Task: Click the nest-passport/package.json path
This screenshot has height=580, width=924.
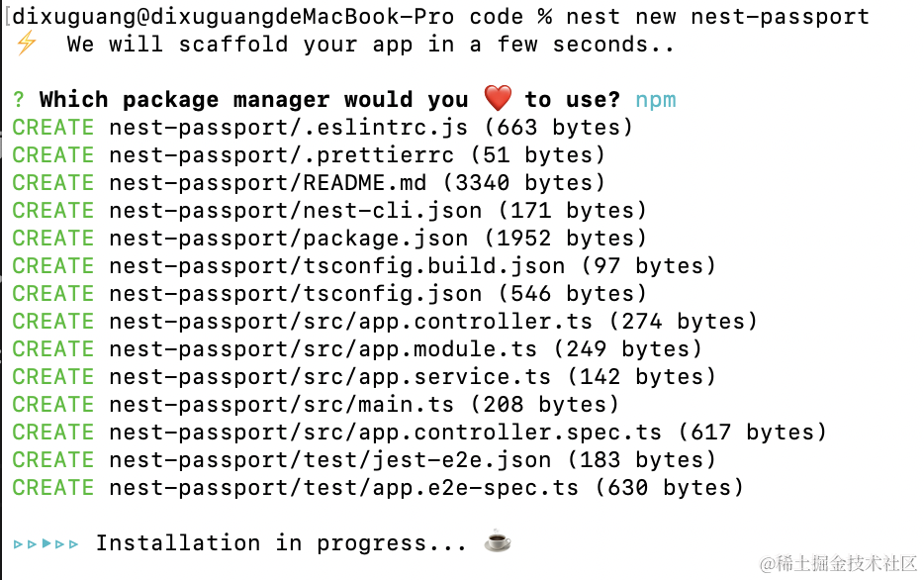Action: click(288, 239)
